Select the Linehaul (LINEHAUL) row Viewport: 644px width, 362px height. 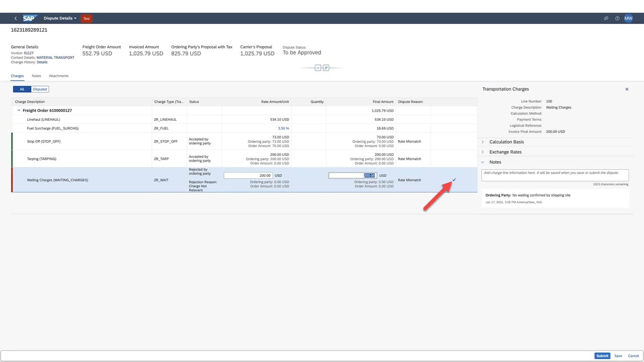tap(244, 119)
